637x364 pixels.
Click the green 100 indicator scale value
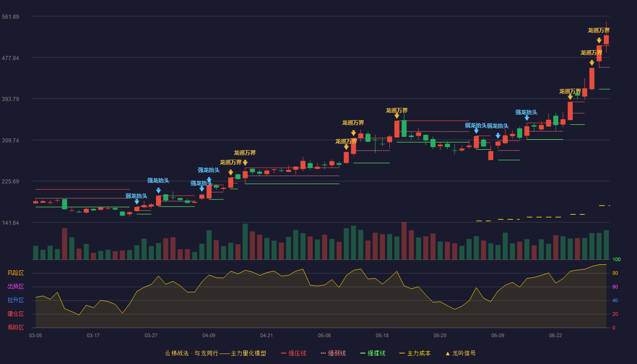[x=617, y=260]
